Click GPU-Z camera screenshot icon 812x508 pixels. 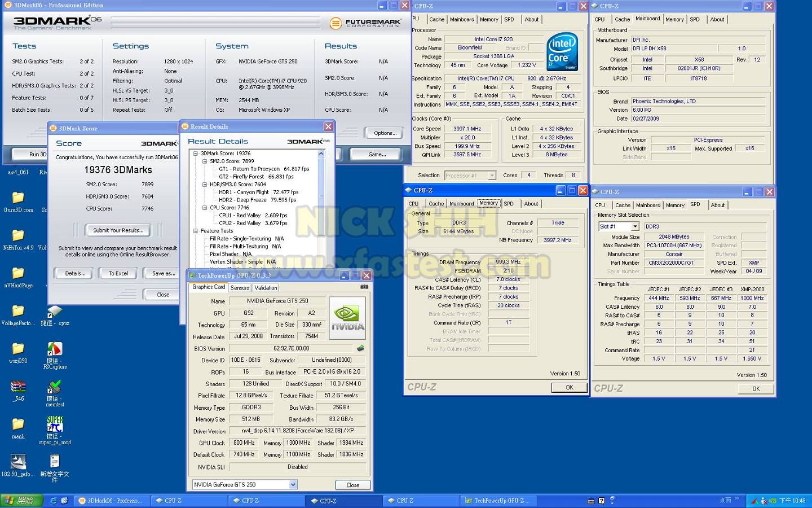(364, 287)
